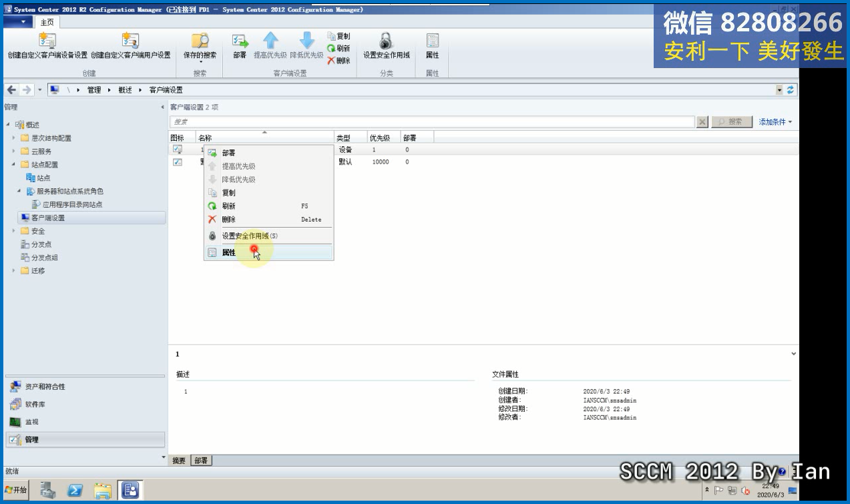Click the 搜索 button

click(x=731, y=122)
